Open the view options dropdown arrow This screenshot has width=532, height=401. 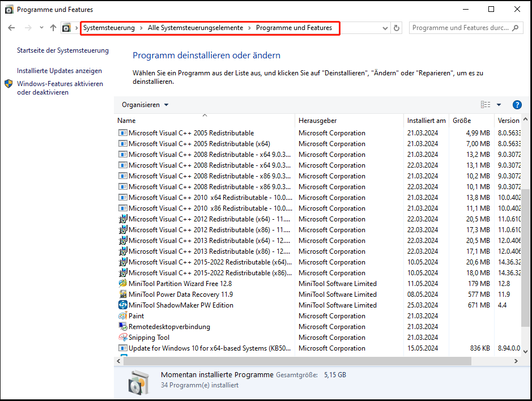coord(499,105)
